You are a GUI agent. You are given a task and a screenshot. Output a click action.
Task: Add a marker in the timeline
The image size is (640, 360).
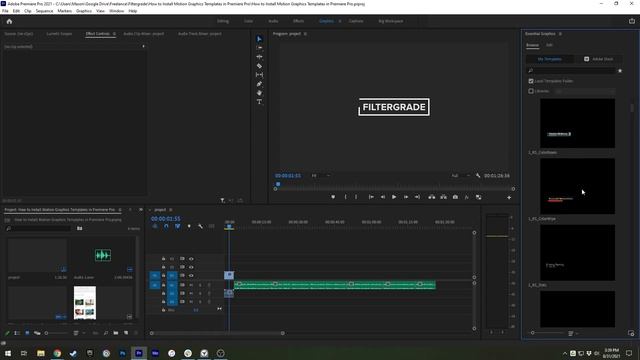point(189,226)
